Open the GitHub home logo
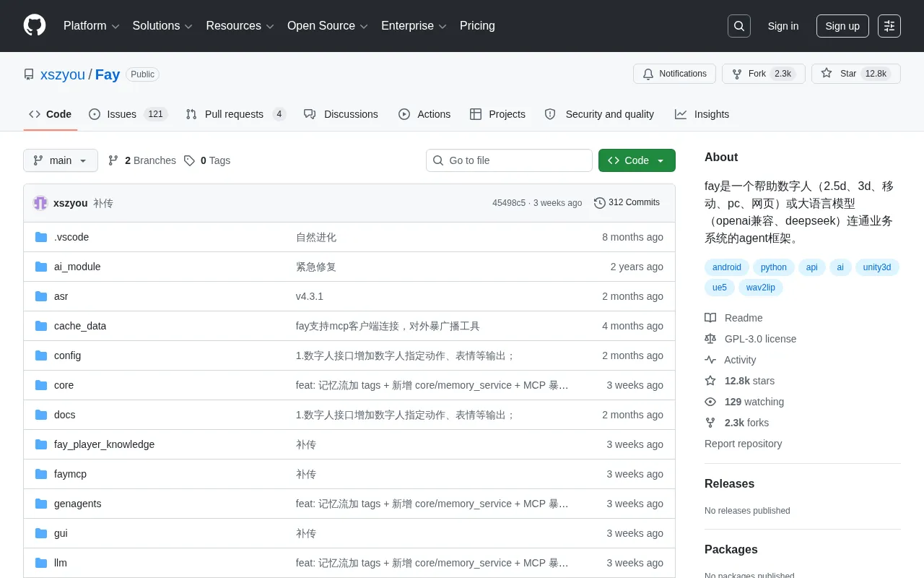The width and height of the screenshot is (924, 578). (x=35, y=25)
